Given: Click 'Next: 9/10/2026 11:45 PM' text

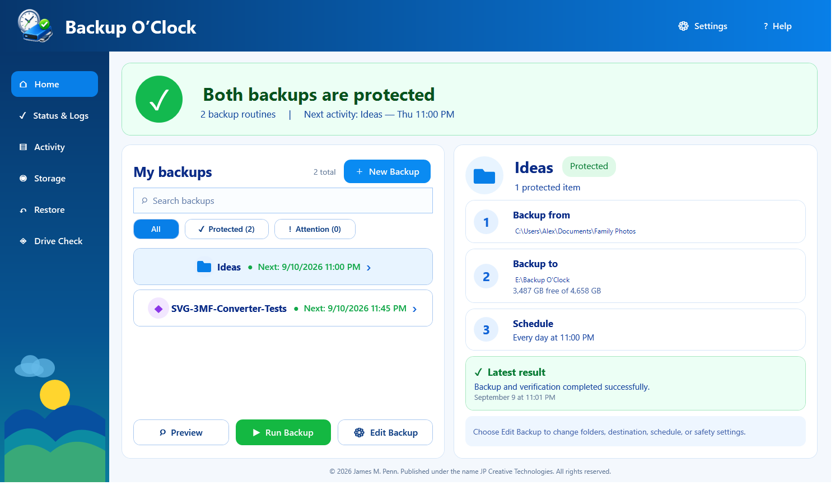Looking at the screenshot, I should 355,309.
